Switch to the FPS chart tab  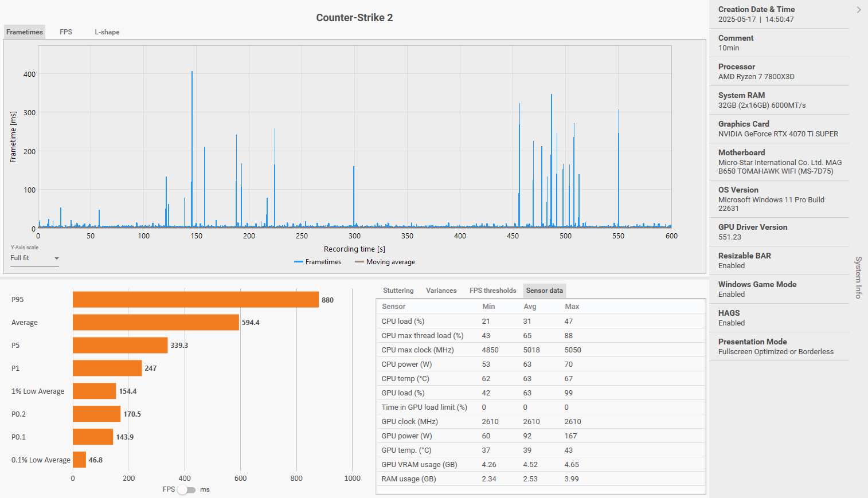pyautogui.click(x=66, y=32)
